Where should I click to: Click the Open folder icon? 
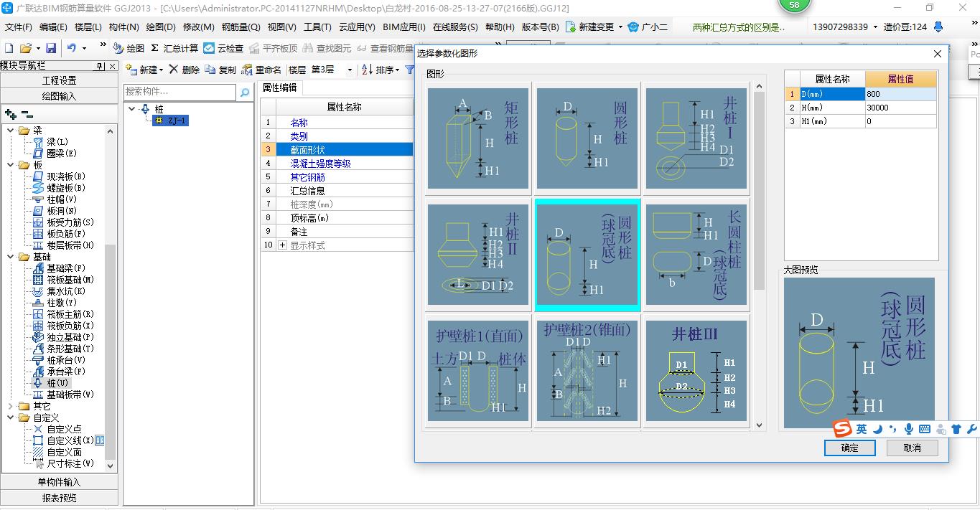[25, 48]
